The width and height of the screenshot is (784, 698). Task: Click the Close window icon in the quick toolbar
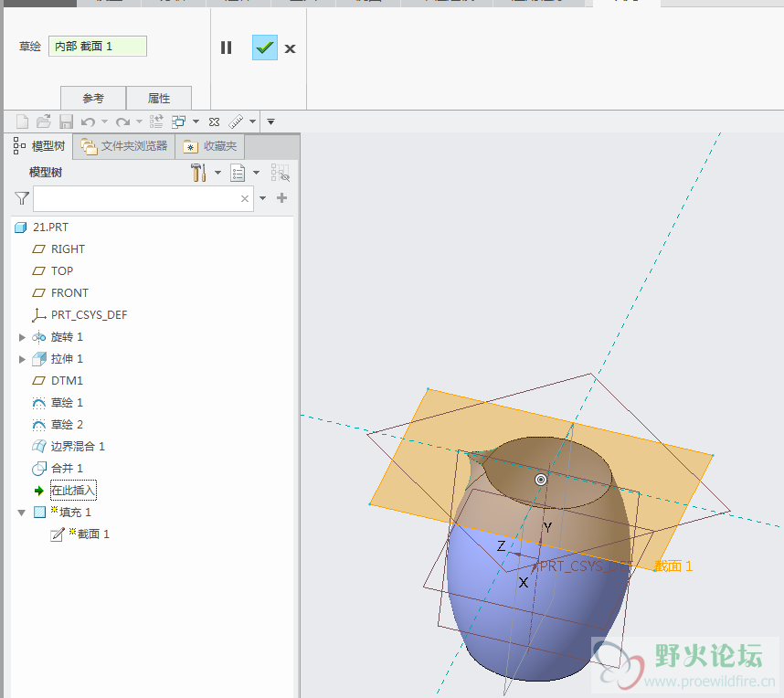tap(214, 122)
